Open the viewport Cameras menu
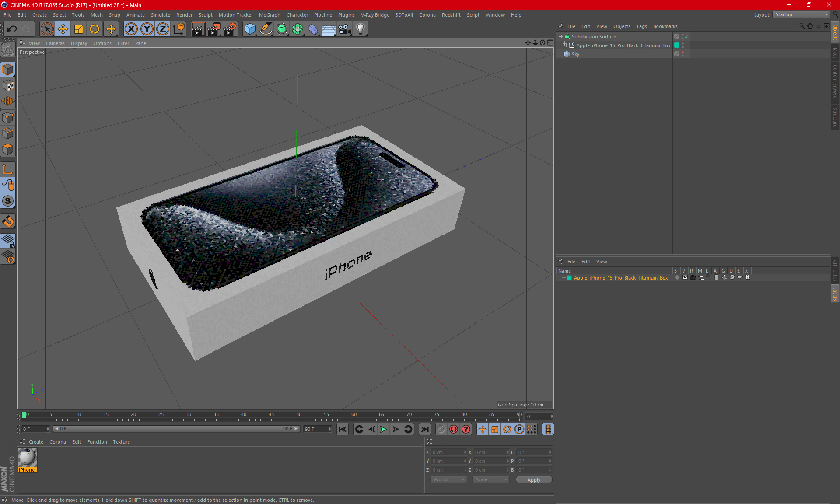This screenshot has height=504, width=840. pos(55,43)
